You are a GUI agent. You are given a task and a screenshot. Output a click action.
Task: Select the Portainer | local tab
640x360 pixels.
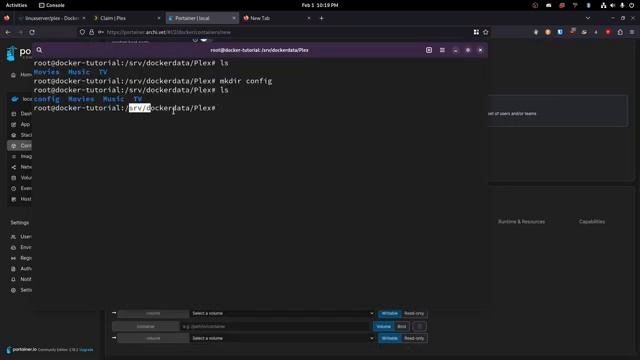pos(202,18)
